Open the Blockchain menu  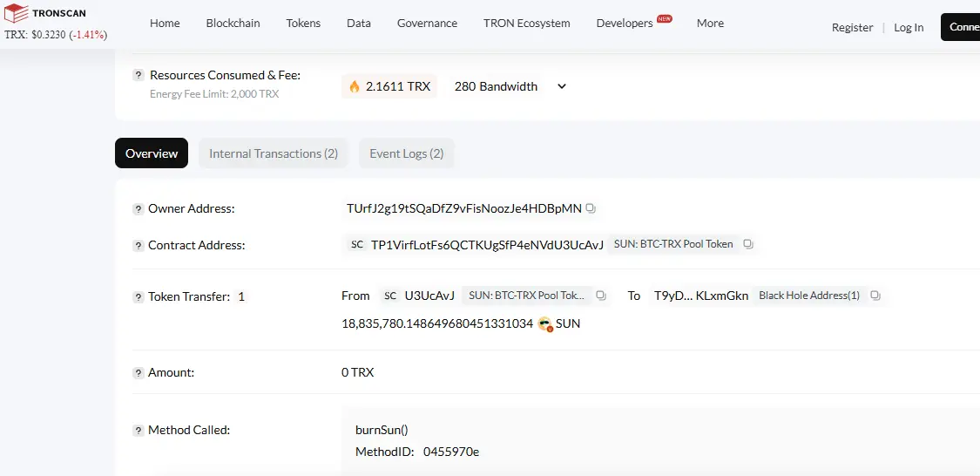[233, 24]
